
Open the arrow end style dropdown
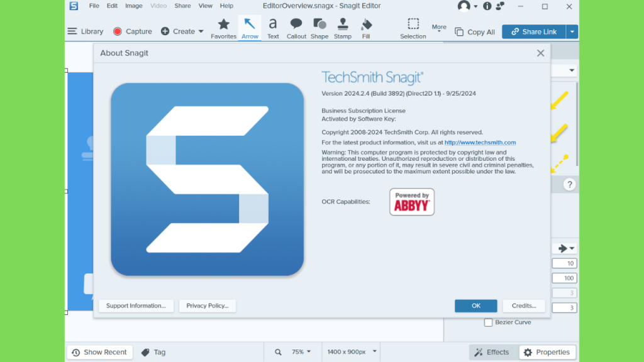coord(566,248)
